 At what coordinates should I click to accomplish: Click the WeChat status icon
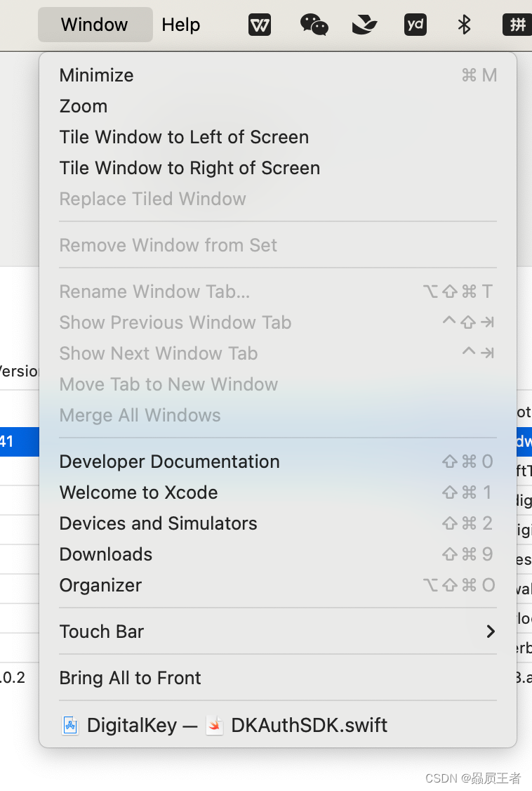[314, 24]
